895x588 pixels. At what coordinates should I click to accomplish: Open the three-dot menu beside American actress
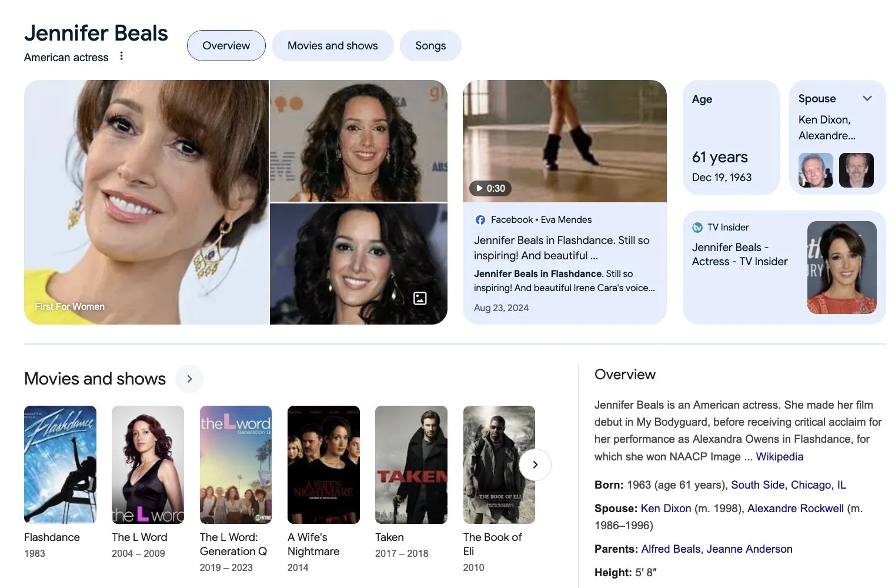[121, 56]
